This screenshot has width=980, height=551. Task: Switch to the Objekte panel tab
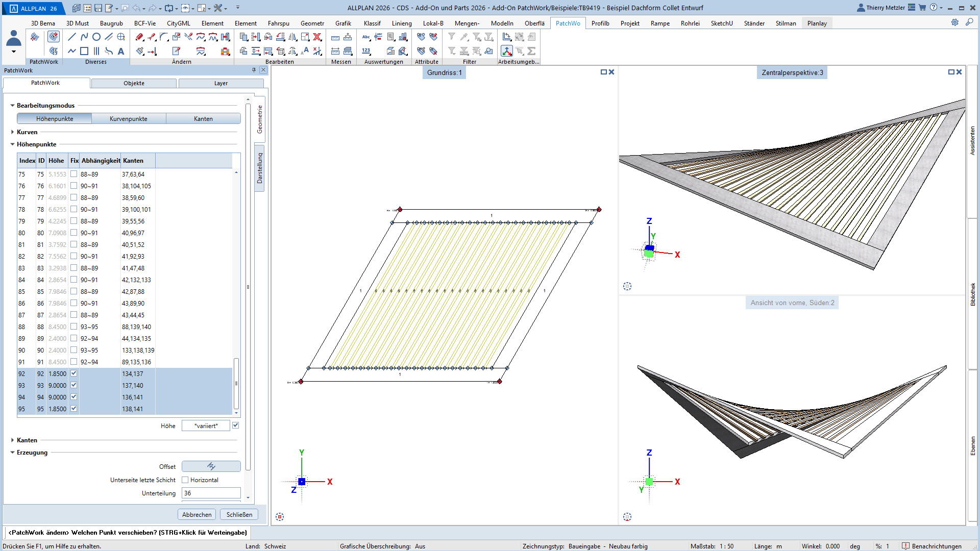134,83
